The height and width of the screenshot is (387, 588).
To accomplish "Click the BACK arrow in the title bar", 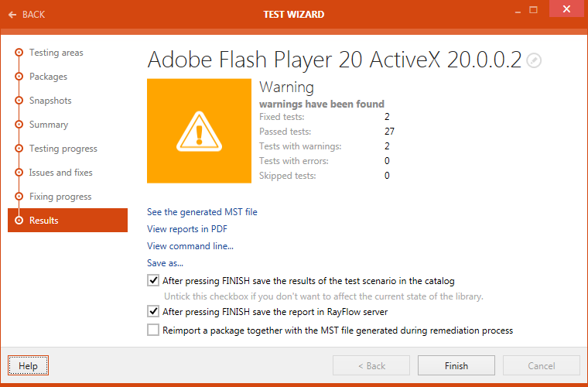I will click(12, 15).
